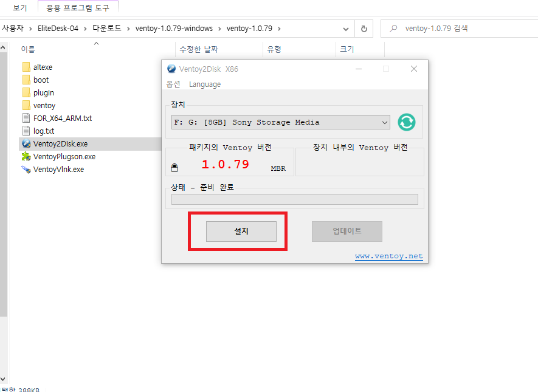Image resolution: width=538 pixels, height=392 pixels.
Task: Expand chevron after ventoy-1.0.79 breadcrumb
Action: tap(279, 29)
